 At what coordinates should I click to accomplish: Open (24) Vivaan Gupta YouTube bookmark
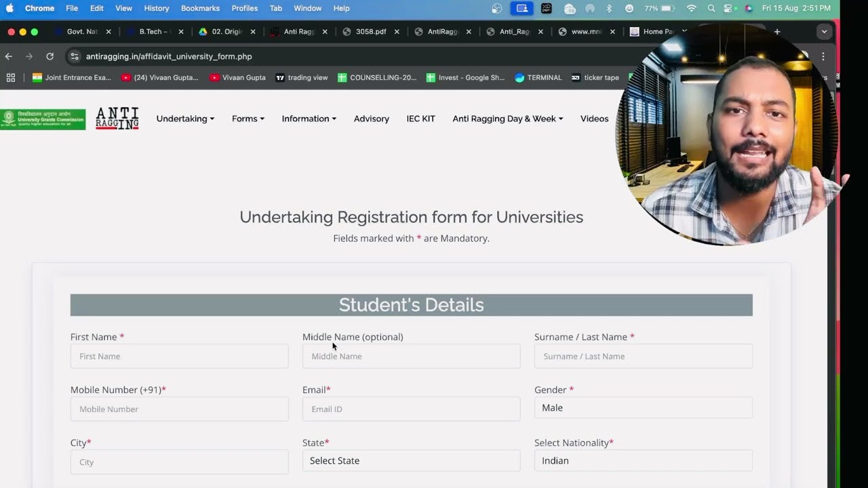160,77
